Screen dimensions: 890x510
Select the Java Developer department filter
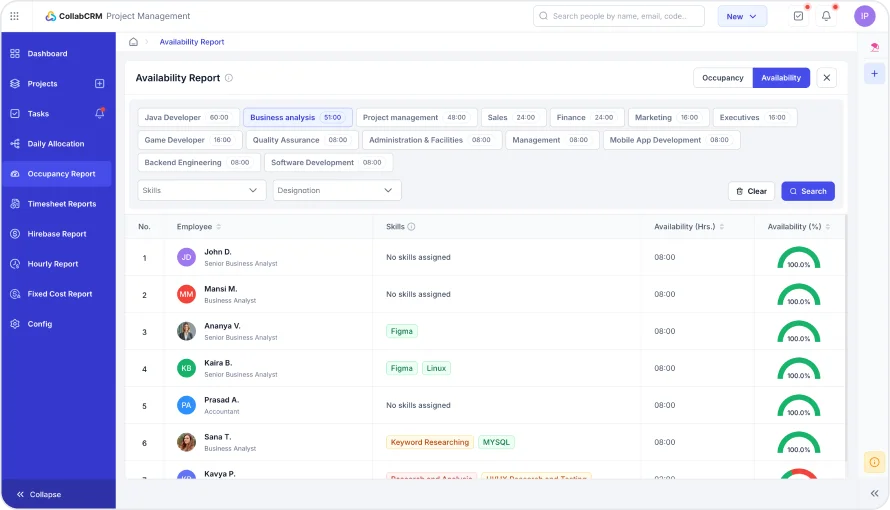tap(187, 118)
